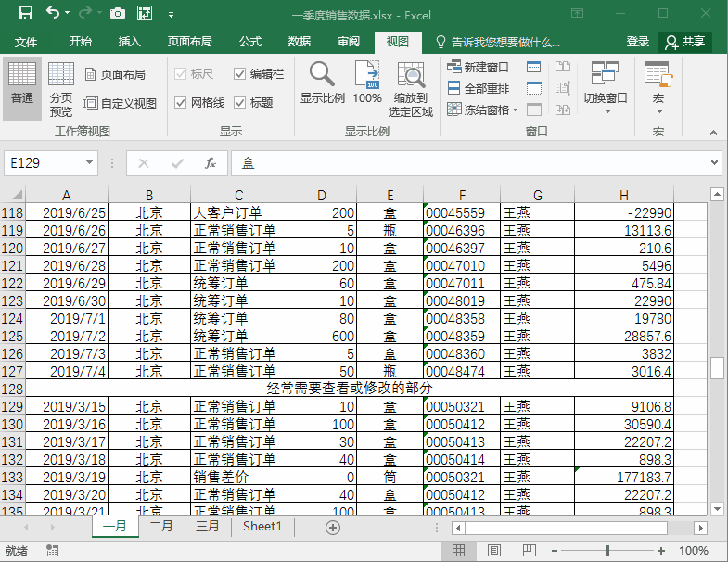Expand the 冻结窗格 freeze panes dropdown
Image resolution: width=728 pixels, height=562 pixels.
[479, 109]
